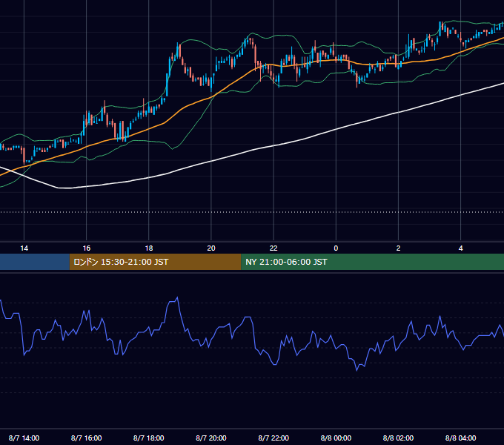This screenshot has height=445, width=504.
Task: Click the 8/7 16:00 time label
Action: (x=87, y=438)
